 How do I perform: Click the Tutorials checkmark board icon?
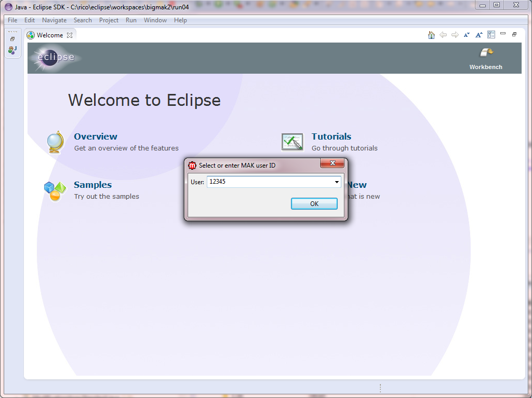292,142
